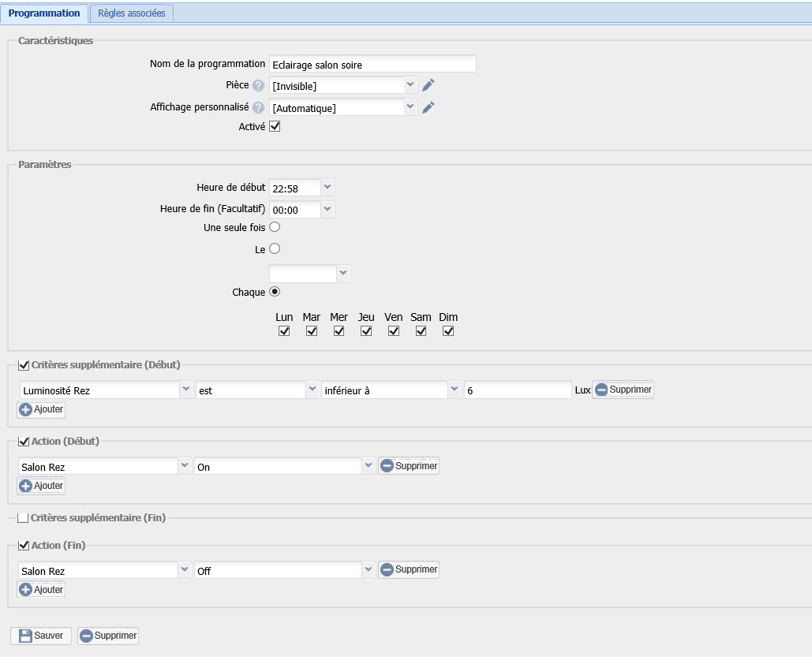
Task: Open the Off action value dropdown
Action: (x=368, y=570)
